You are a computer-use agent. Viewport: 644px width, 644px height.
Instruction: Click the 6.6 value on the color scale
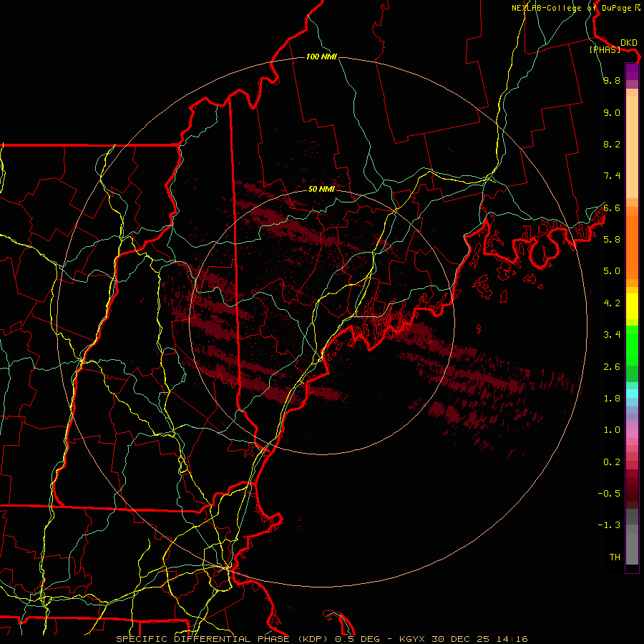[x=612, y=208]
